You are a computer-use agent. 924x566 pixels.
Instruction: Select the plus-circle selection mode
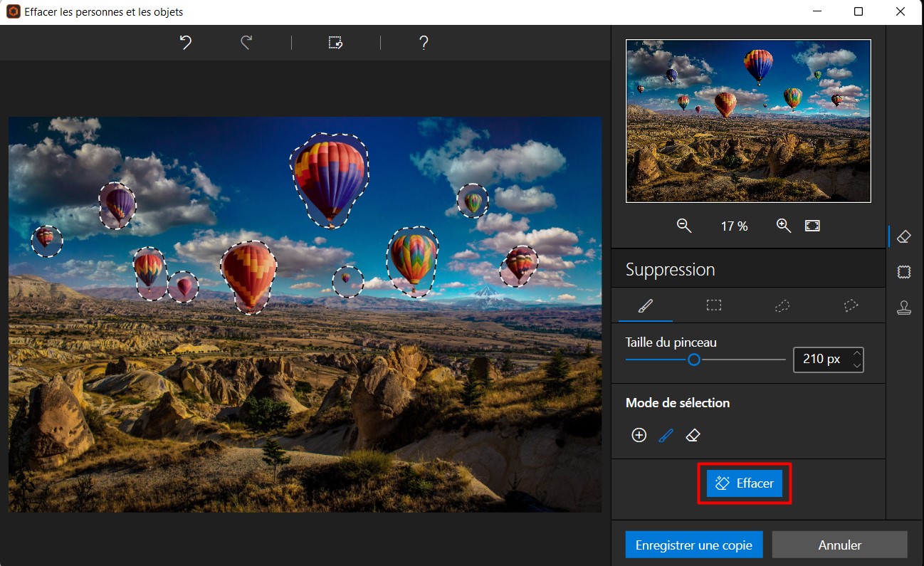pos(639,435)
